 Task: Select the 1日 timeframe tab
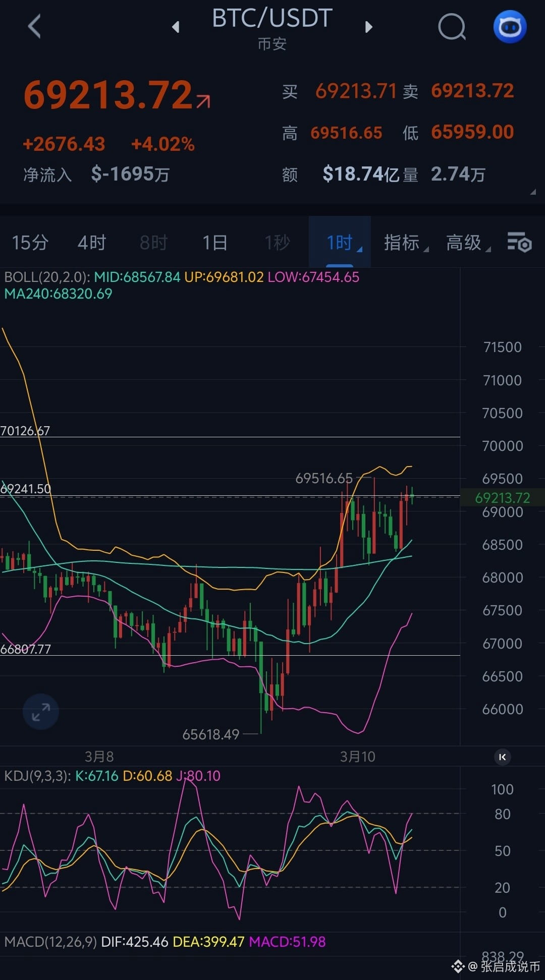[x=215, y=243]
